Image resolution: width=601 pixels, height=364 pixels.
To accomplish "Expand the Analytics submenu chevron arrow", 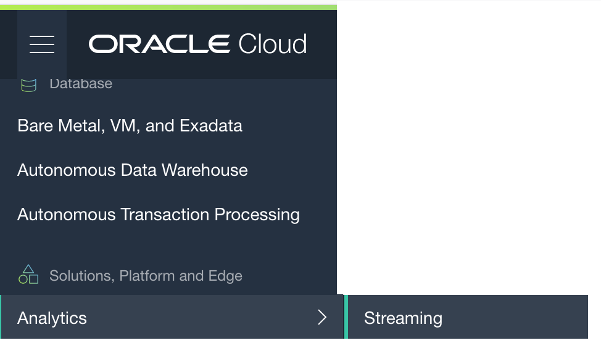I will click(321, 317).
